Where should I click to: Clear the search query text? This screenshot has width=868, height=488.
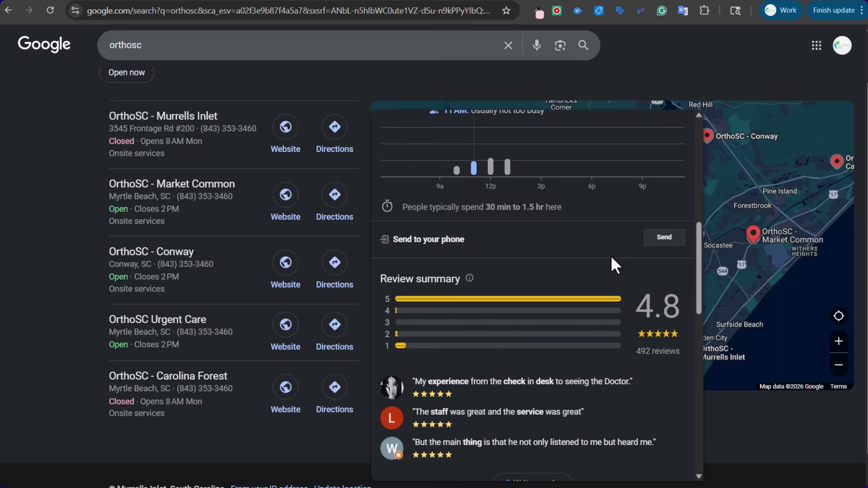tap(508, 45)
